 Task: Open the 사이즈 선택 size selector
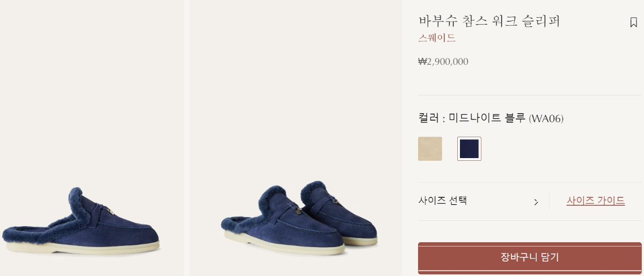pyautogui.click(x=479, y=202)
